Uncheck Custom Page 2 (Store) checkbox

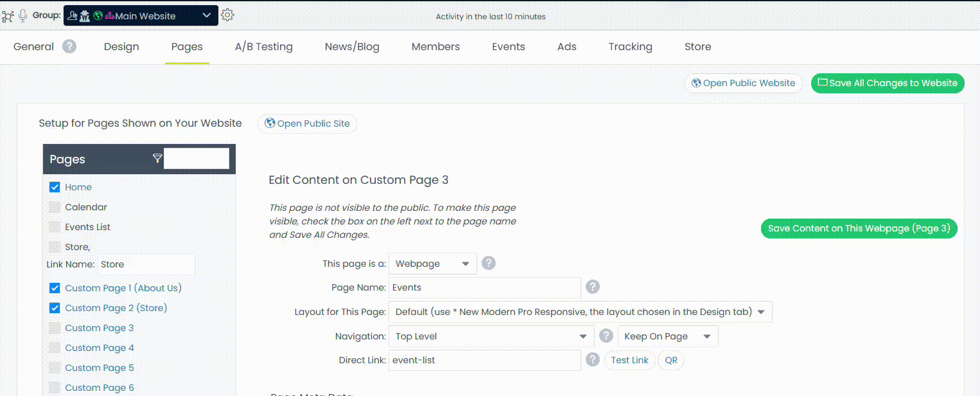pos(55,308)
